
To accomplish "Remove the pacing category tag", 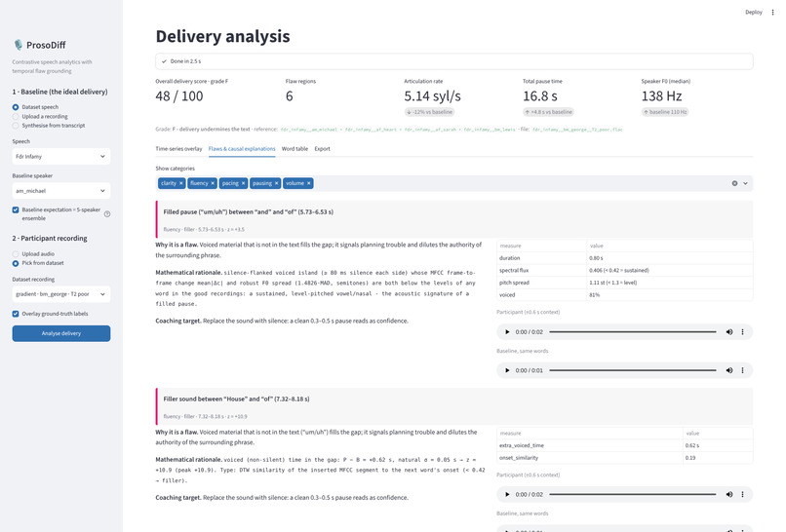I will pyautogui.click(x=243, y=183).
